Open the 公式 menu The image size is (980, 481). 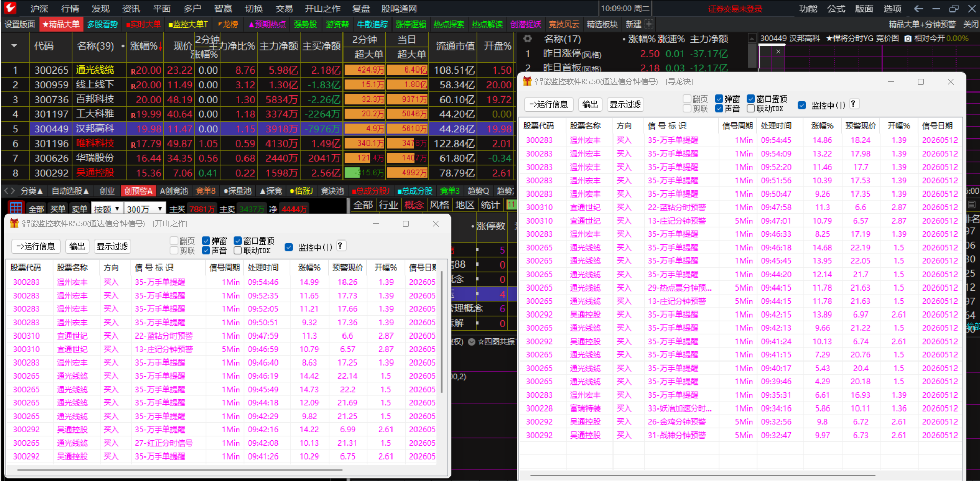click(836, 8)
